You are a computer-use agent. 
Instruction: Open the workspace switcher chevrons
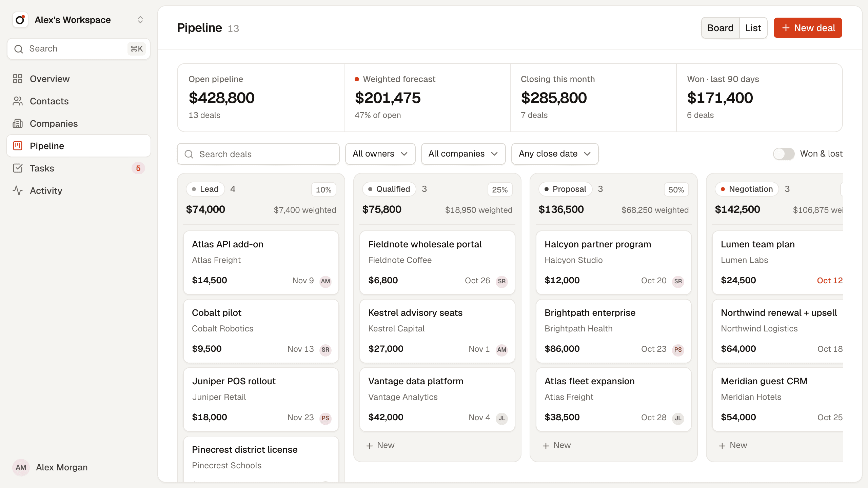[140, 20]
